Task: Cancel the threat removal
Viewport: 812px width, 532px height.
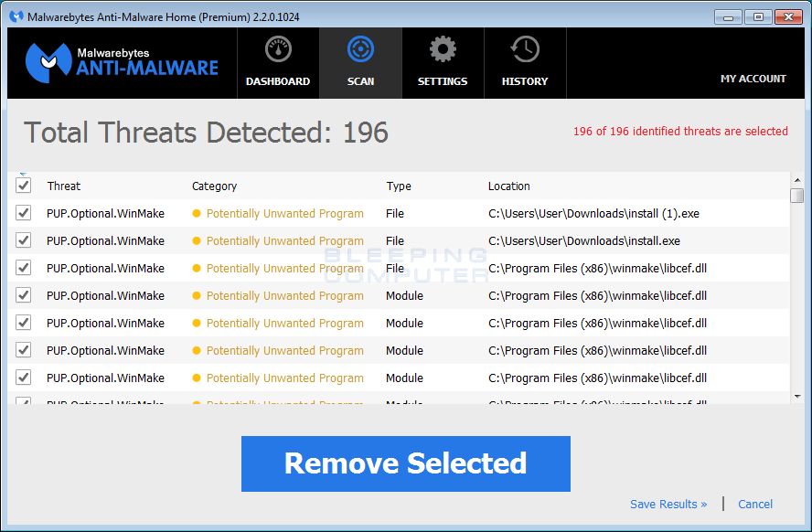Action: click(754, 504)
